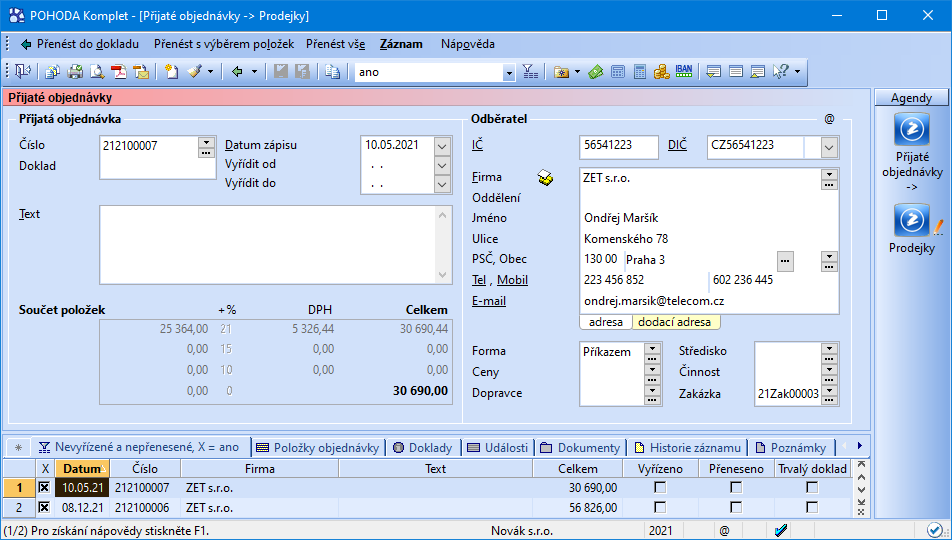Switch to Události tab
Screen dimensions: 952x540
(498, 448)
